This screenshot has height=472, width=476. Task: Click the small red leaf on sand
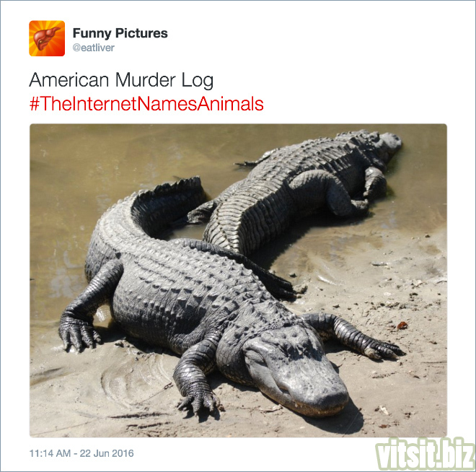coord(402,325)
